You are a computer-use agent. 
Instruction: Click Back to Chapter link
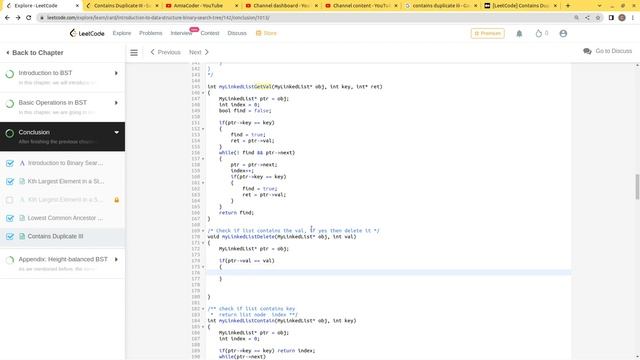[x=34, y=53]
